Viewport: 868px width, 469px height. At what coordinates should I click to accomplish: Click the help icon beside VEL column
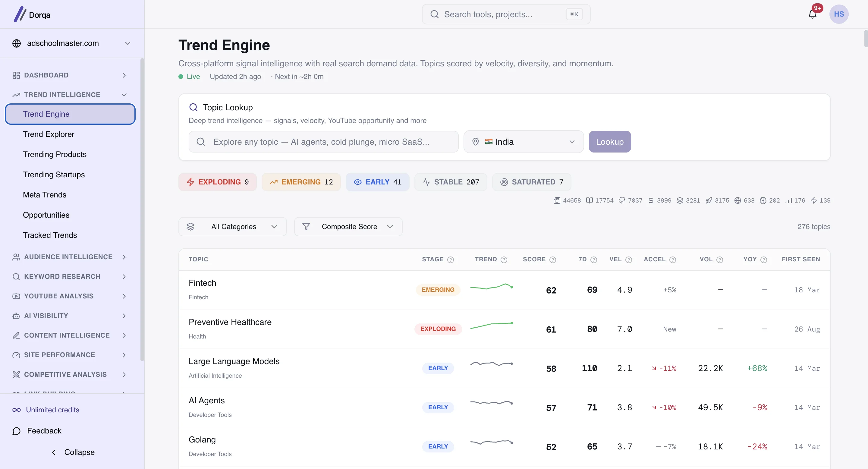click(x=628, y=260)
